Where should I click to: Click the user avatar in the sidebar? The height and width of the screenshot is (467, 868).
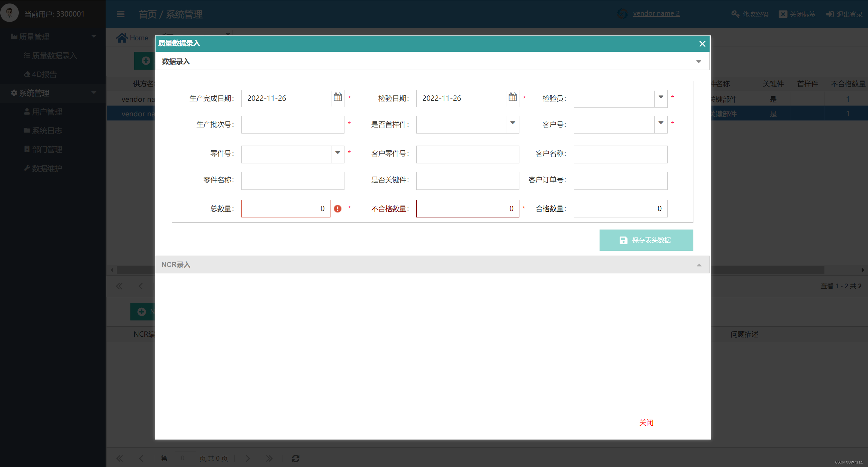10,13
